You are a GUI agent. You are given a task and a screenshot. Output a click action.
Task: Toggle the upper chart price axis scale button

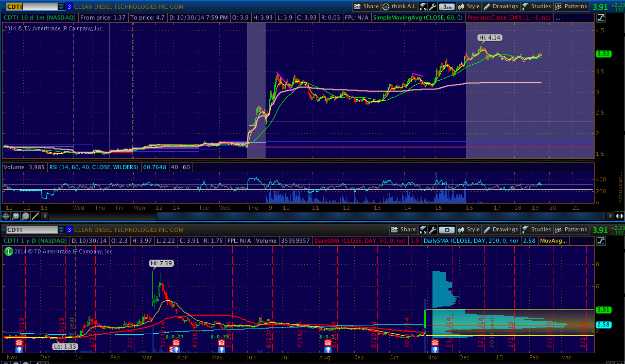tap(601, 17)
